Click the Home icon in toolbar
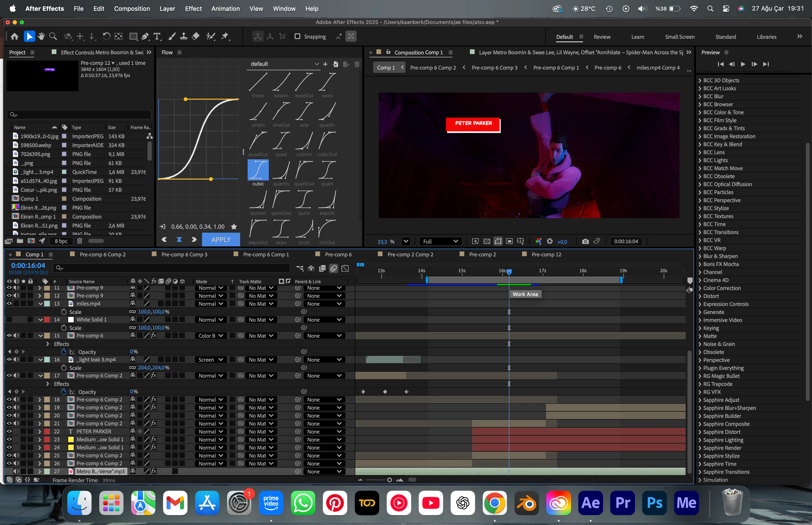 (15, 36)
